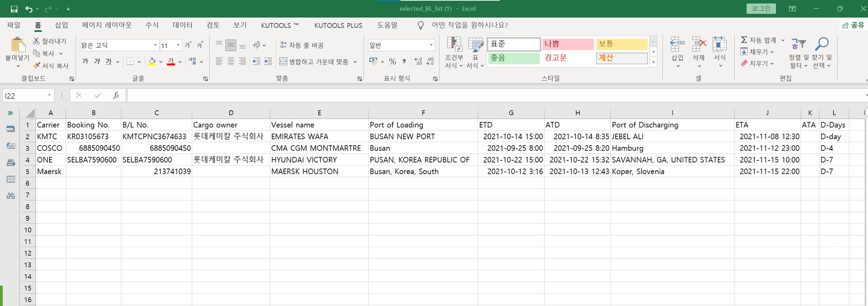
Task: Decrease the indent level
Action: 256,62
